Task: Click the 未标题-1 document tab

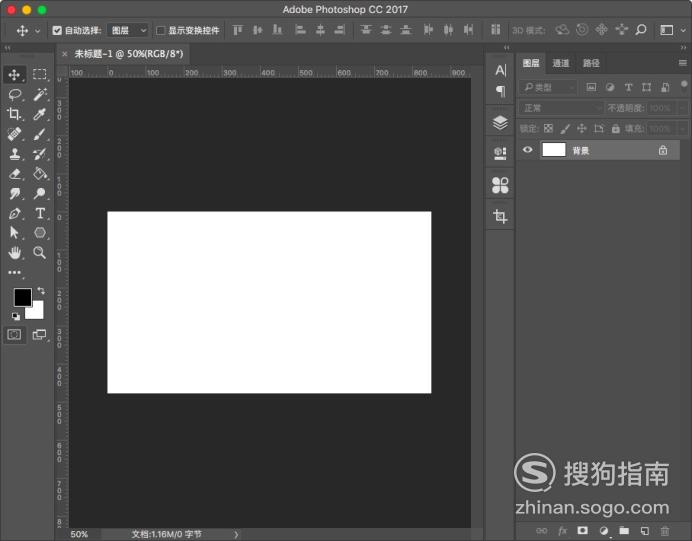Action: click(128, 54)
